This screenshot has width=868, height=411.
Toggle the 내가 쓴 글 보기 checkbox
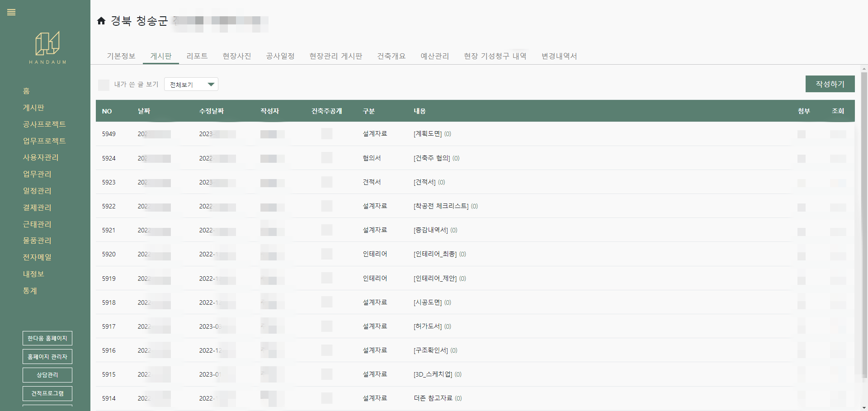tap(104, 85)
